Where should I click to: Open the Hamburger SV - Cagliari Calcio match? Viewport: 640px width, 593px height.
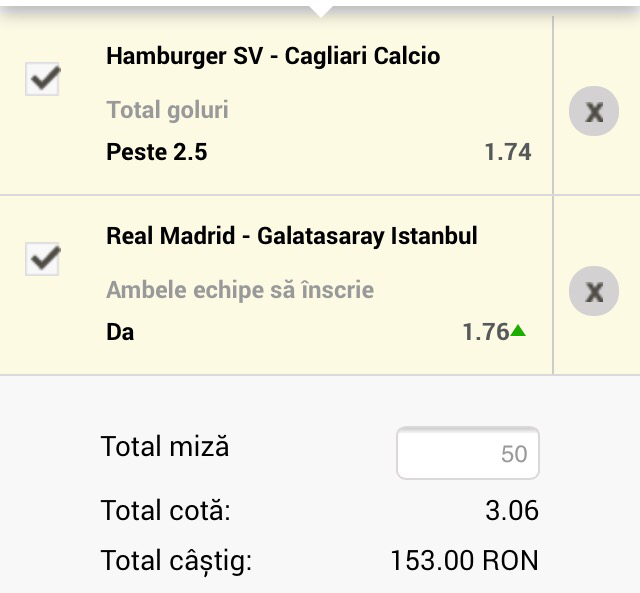tap(272, 56)
